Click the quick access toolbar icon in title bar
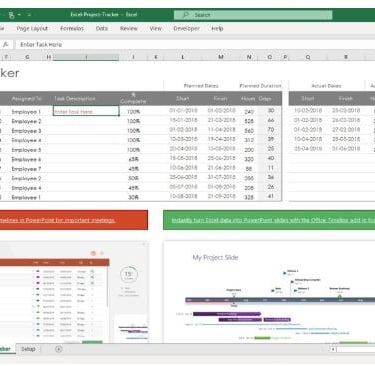This screenshot has height=366, width=375. point(11,15)
